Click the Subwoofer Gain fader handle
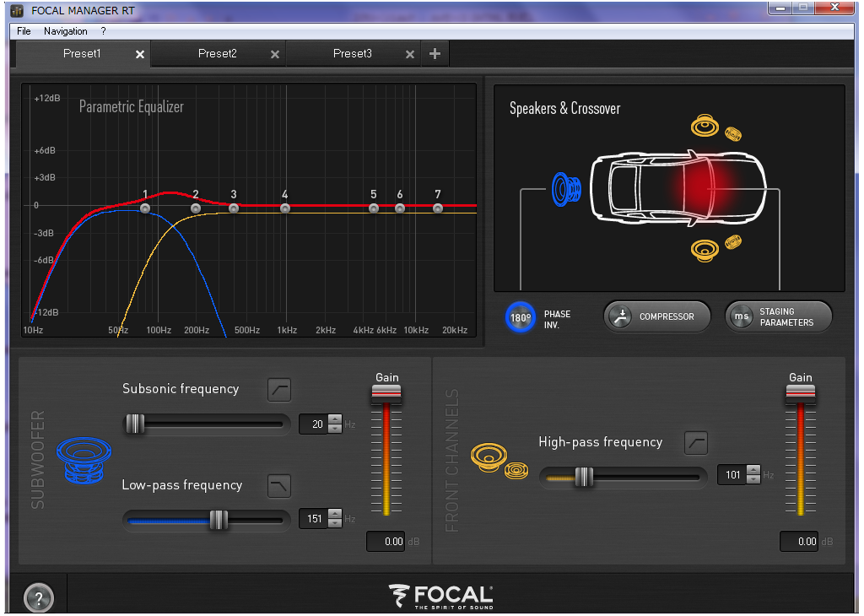This screenshot has height=616, width=864. click(386, 395)
